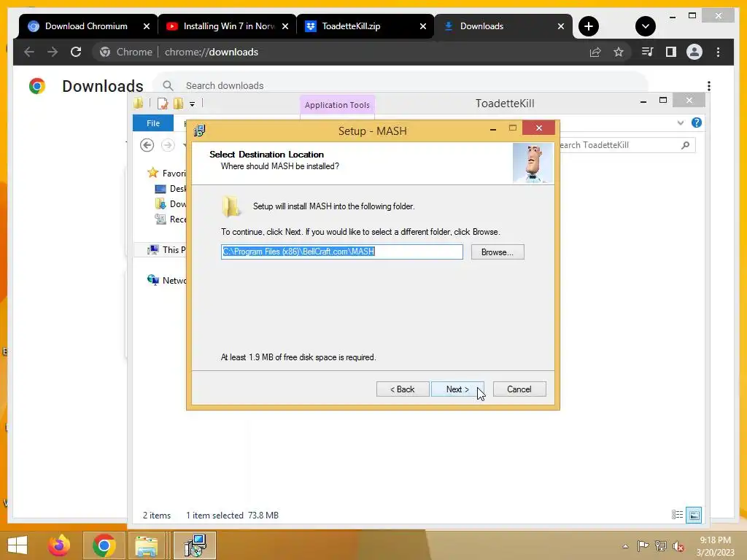The height and width of the screenshot is (560, 747).
Task: Close the Download Chromium tab
Action: point(147,26)
